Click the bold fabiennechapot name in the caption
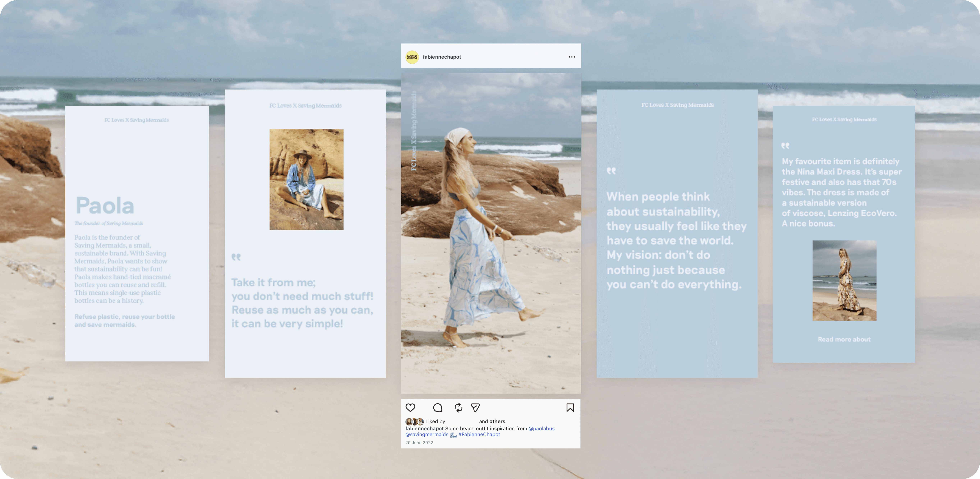 pos(424,428)
